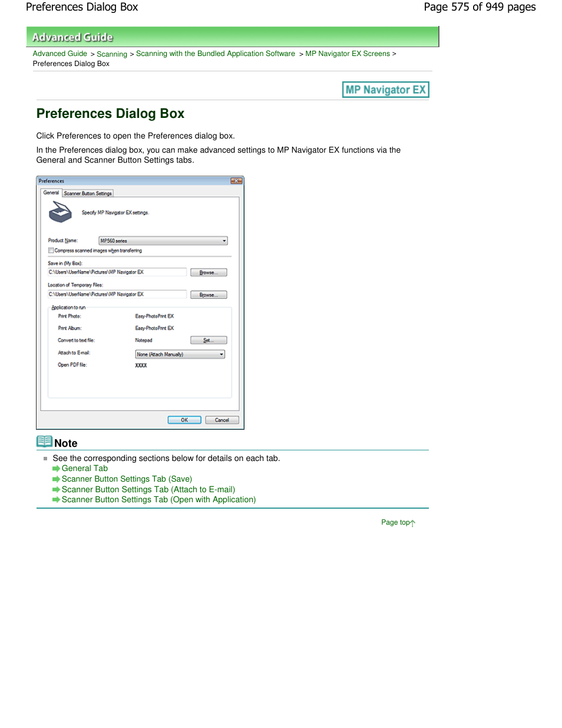Click the Easy-PhotoPrint EX value for Print Album

154,328
